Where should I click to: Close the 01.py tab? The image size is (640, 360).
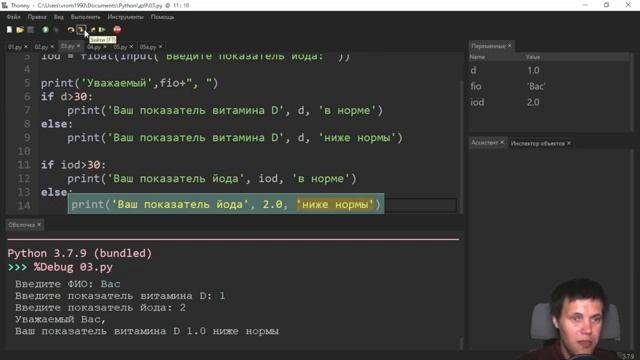(26, 47)
